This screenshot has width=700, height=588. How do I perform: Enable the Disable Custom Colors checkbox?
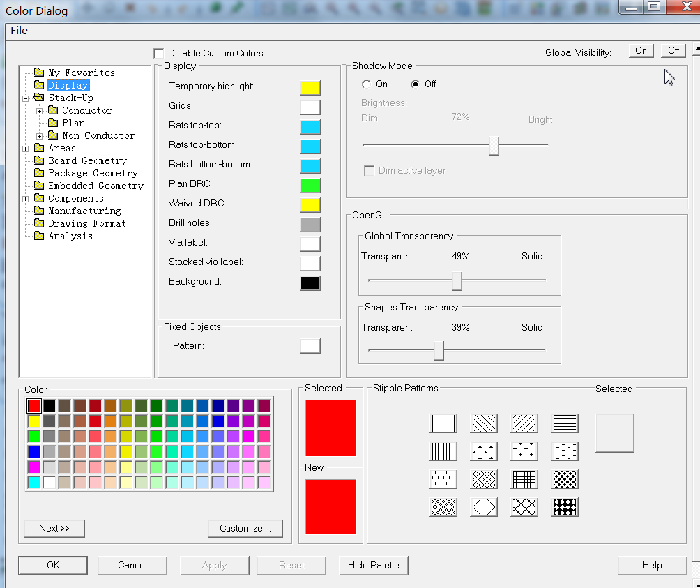pos(159,53)
